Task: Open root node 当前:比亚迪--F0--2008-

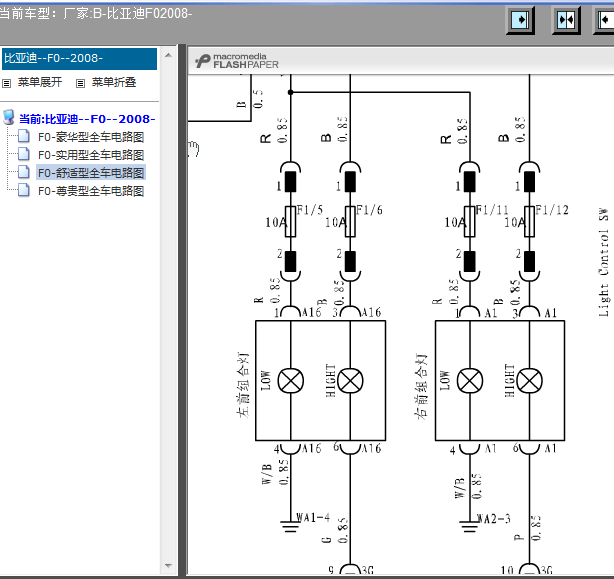Action: tap(87, 119)
